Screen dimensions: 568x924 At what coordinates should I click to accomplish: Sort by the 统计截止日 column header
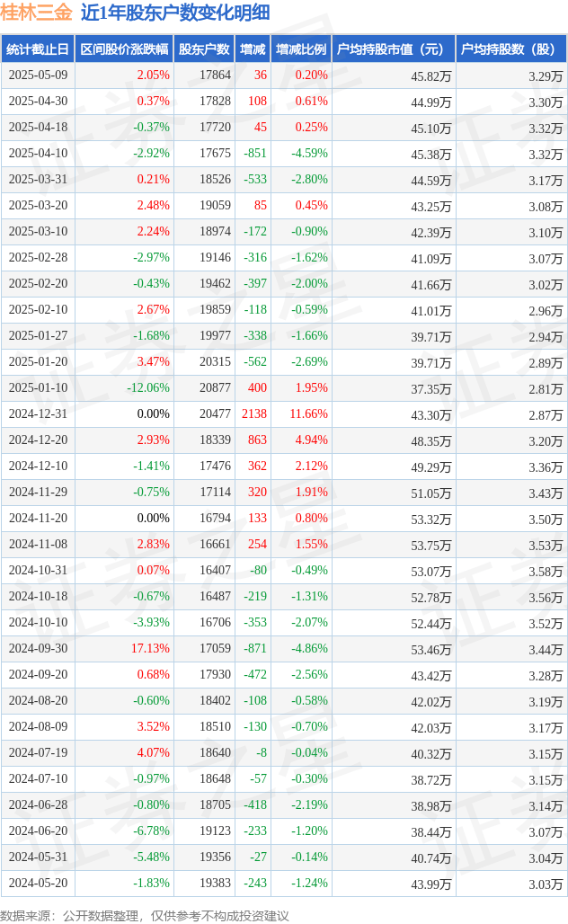coord(38,49)
